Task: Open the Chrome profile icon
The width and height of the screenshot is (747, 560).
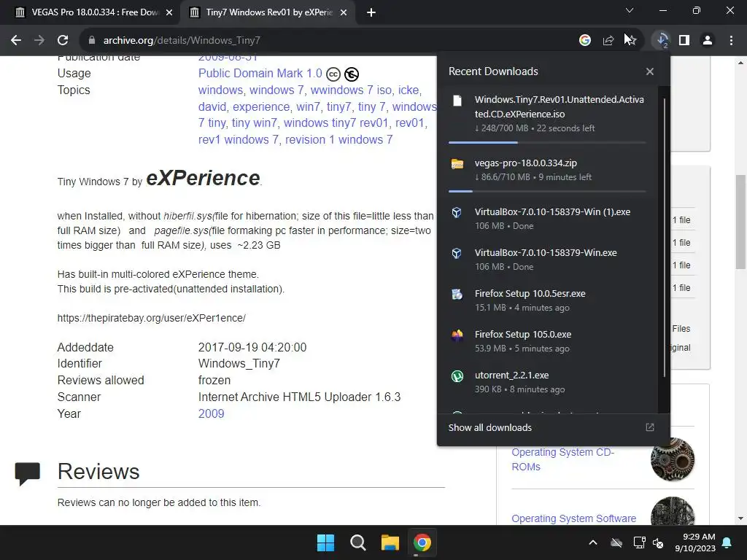Action: pyautogui.click(x=708, y=41)
